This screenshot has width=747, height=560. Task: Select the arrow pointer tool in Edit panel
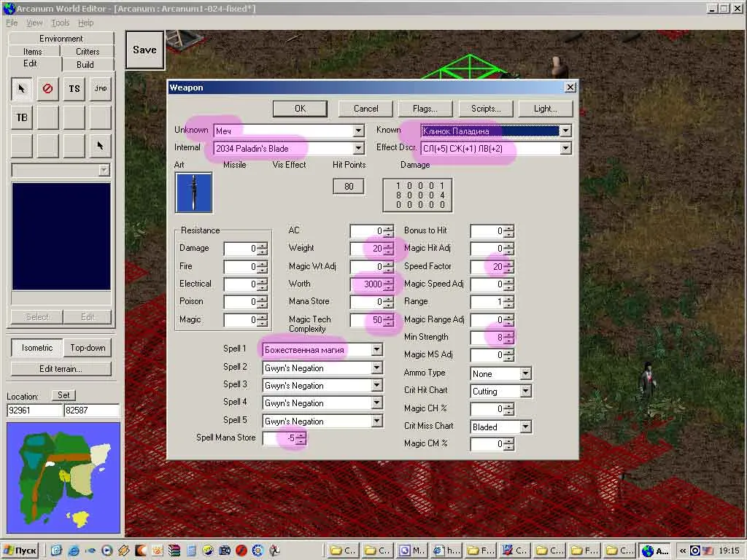22,88
